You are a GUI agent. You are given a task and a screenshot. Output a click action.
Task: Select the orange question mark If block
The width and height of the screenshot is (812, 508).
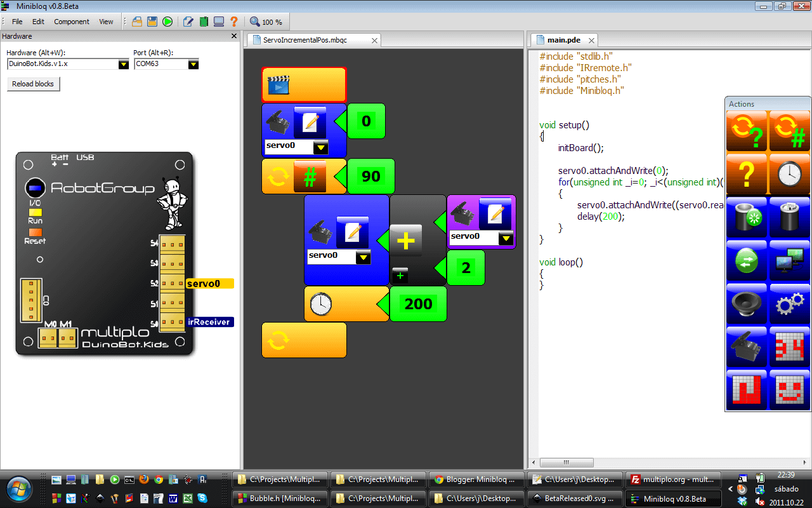[747, 173]
